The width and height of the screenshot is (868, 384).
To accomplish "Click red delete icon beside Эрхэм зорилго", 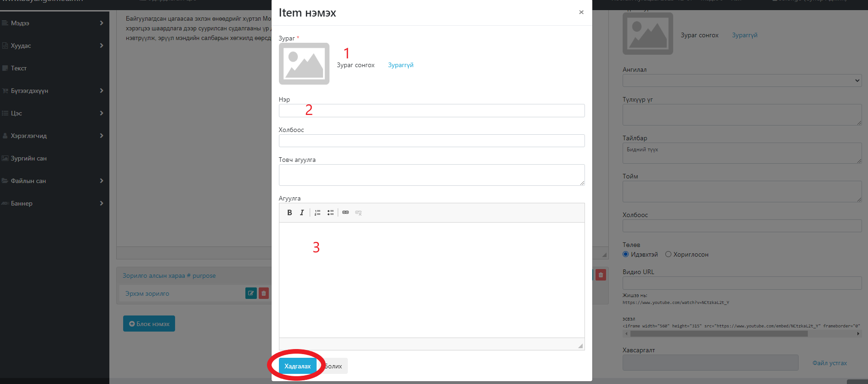I will point(264,293).
